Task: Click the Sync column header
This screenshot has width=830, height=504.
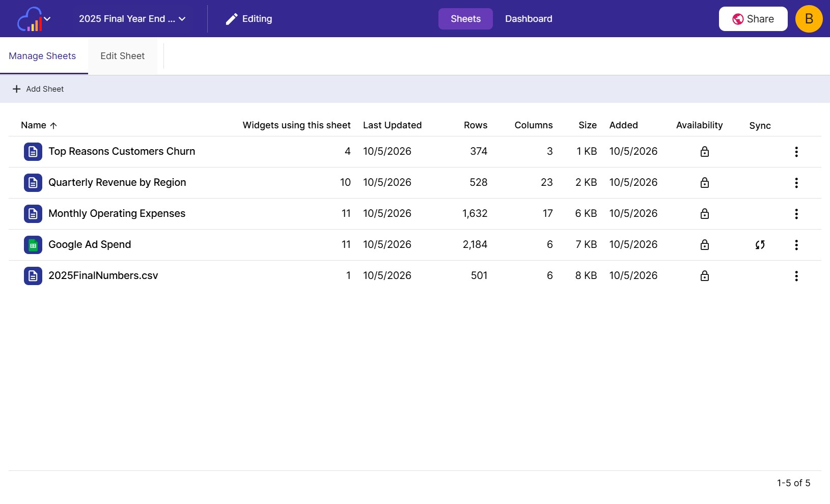Action: [x=760, y=126]
